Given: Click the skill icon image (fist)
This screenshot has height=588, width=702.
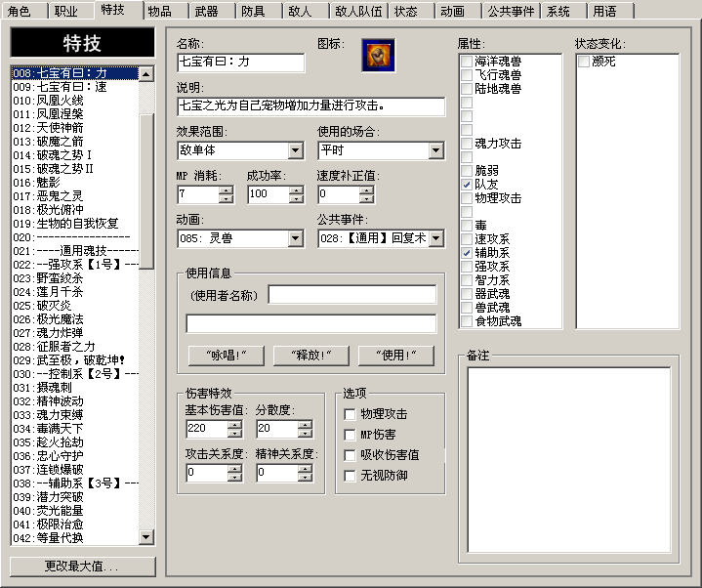Looking at the screenshot, I should tap(378, 56).
